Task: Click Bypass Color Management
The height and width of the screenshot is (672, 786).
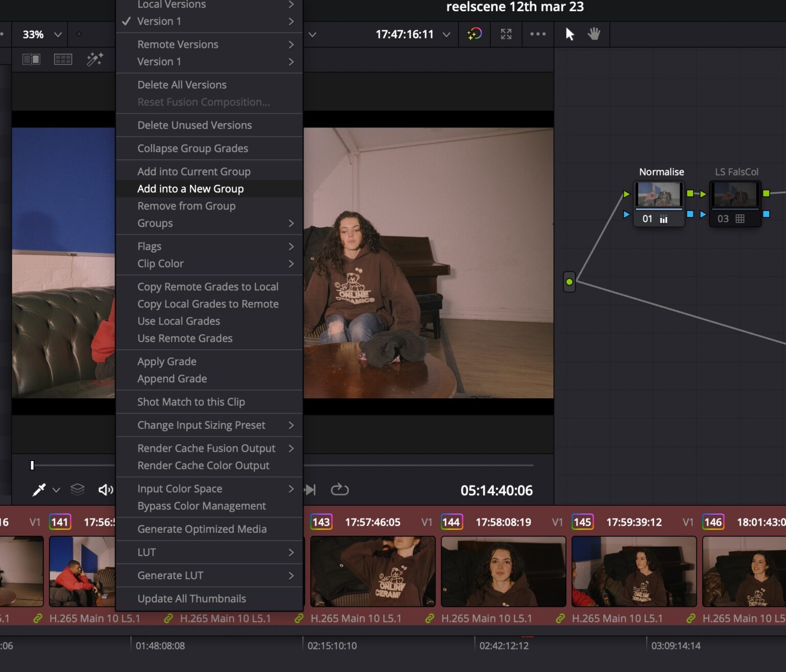Action: pos(201,506)
